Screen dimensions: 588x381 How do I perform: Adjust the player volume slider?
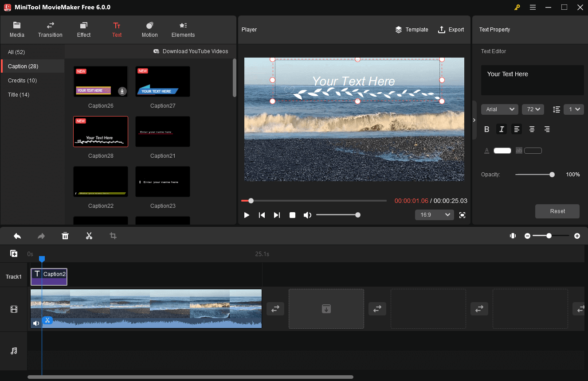tap(337, 215)
